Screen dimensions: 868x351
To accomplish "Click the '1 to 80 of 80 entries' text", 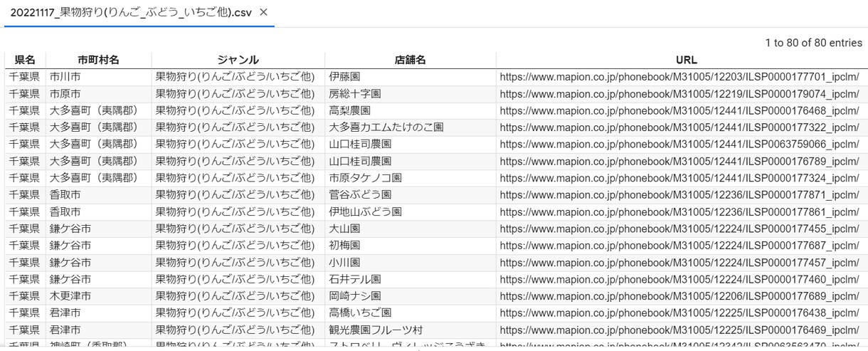I will [813, 43].
